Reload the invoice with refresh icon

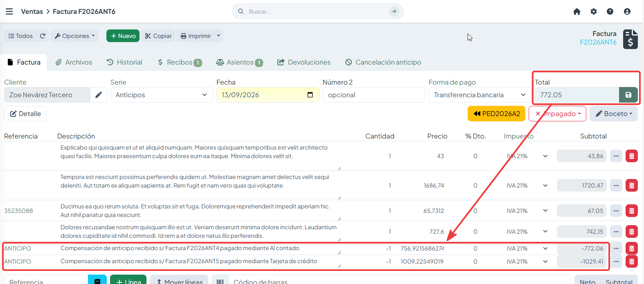[43, 36]
